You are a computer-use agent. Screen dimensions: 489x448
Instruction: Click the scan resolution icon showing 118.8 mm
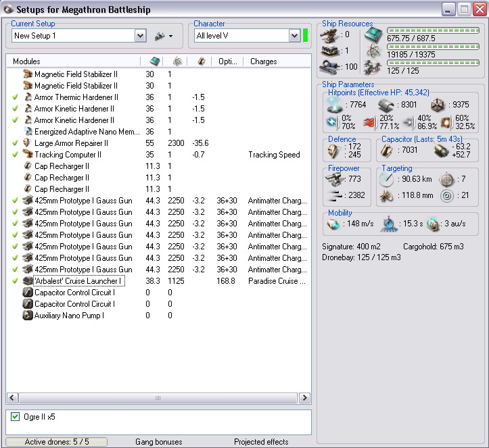point(386,196)
